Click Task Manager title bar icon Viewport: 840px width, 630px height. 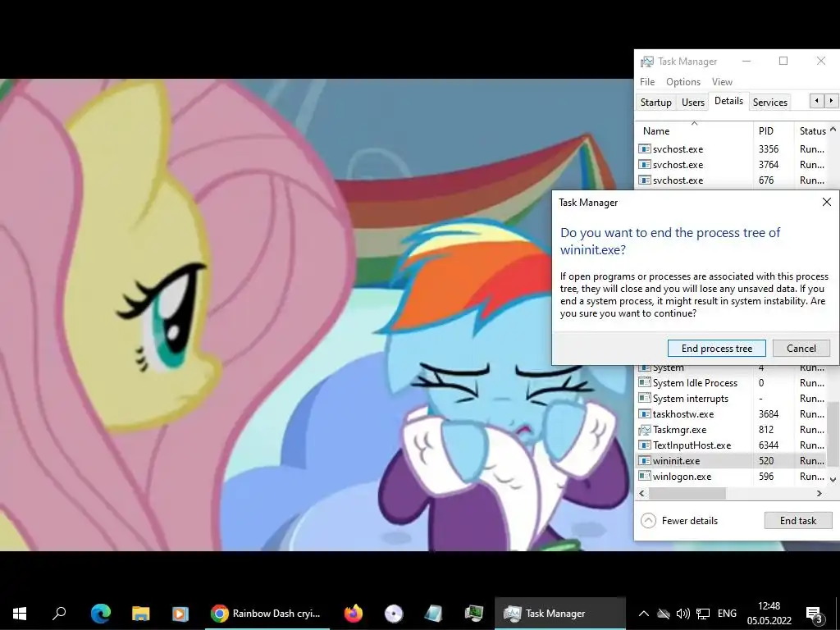click(x=647, y=61)
